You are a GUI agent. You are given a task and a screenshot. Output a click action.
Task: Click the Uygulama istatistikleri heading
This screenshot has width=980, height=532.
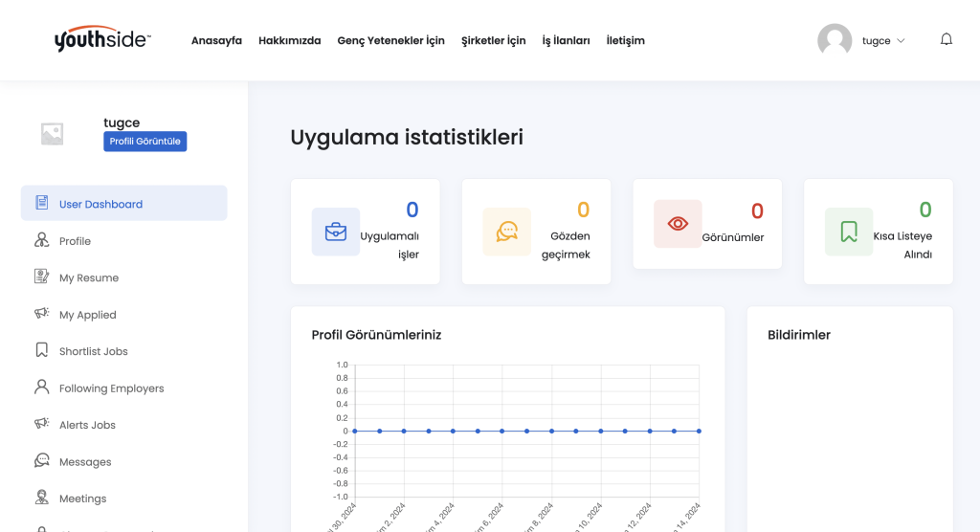pyautogui.click(x=406, y=137)
